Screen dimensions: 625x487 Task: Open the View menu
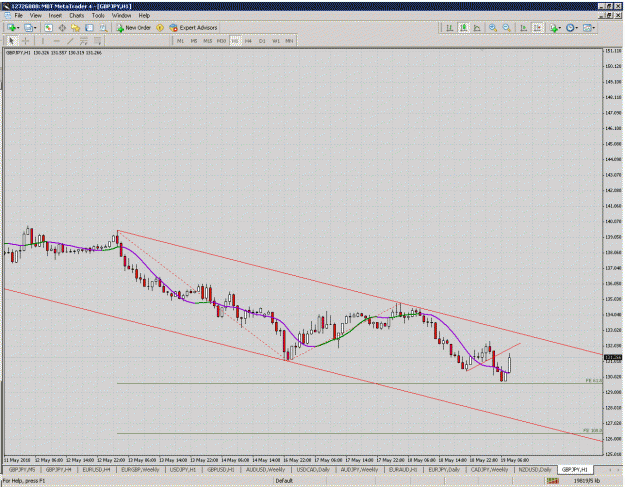coord(35,16)
